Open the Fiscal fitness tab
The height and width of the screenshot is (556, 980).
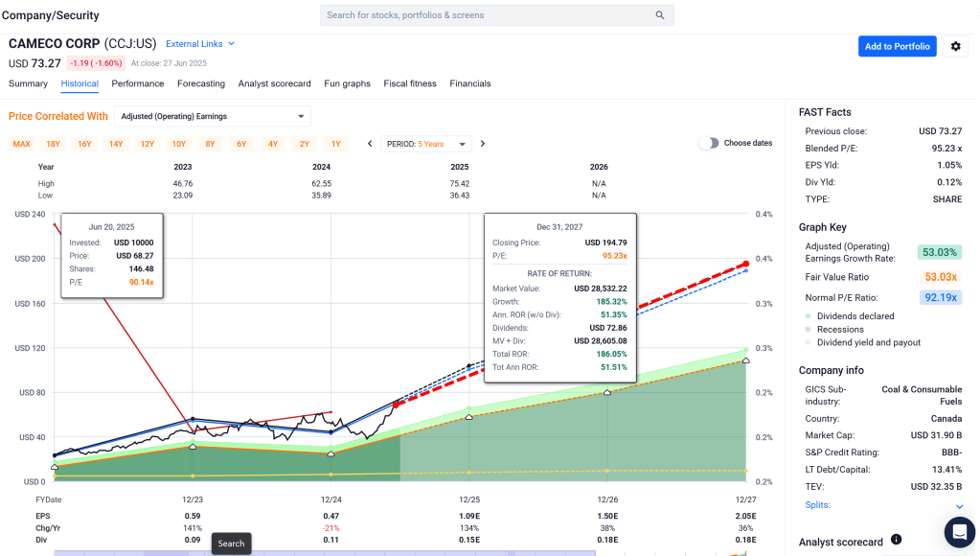click(x=410, y=83)
